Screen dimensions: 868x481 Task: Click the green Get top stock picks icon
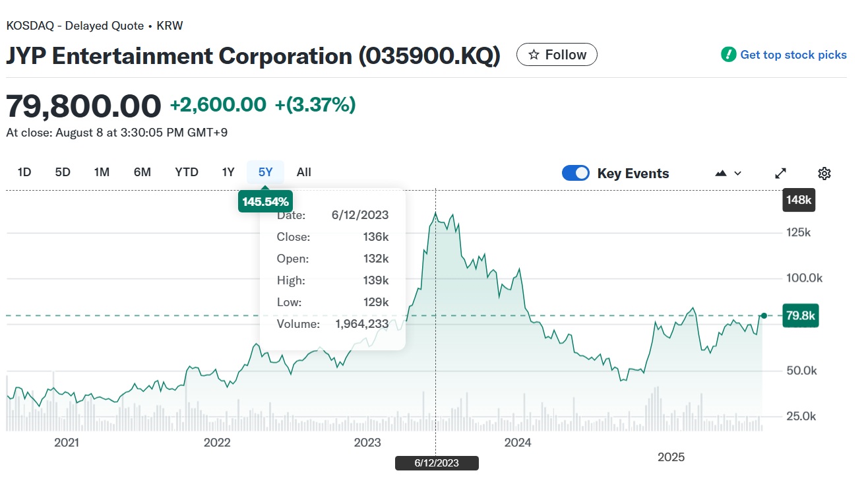click(728, 55)
